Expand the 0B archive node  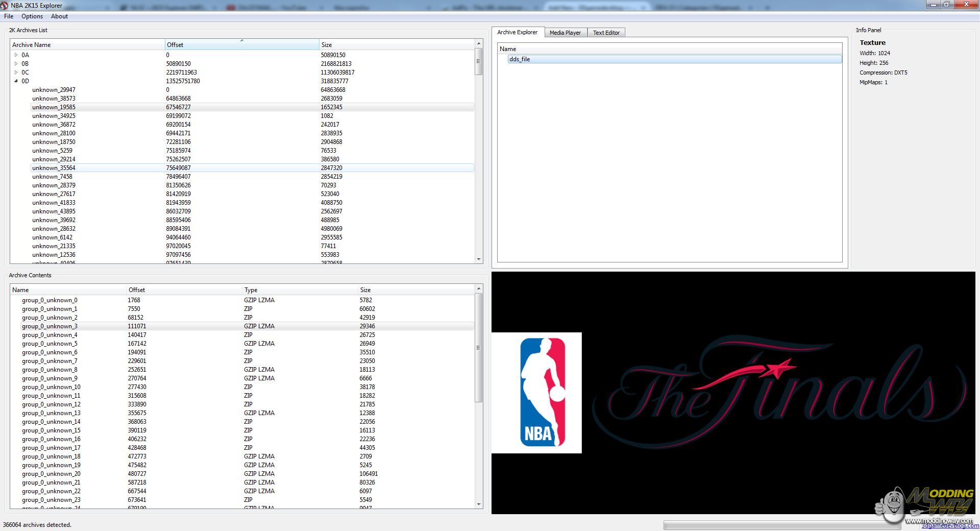point(16,64)
